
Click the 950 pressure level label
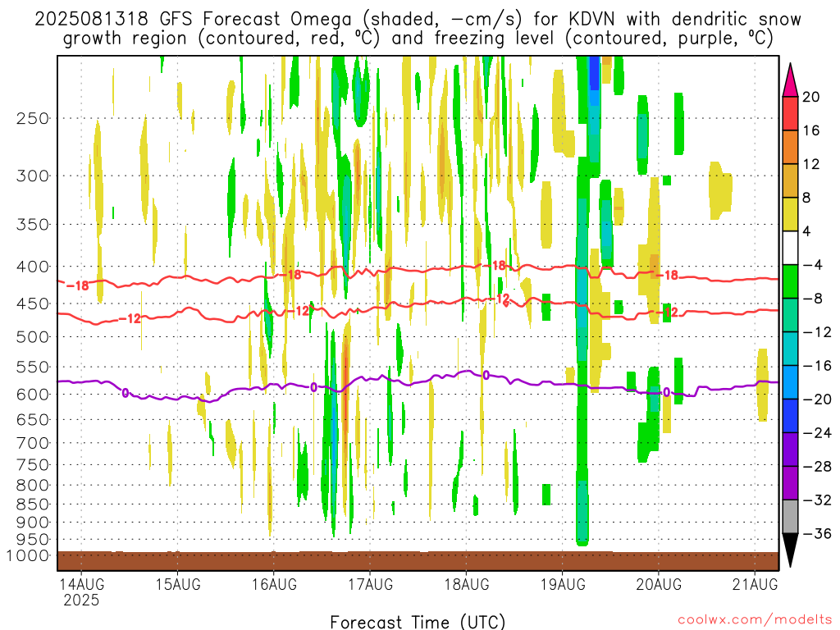point(33,540)
